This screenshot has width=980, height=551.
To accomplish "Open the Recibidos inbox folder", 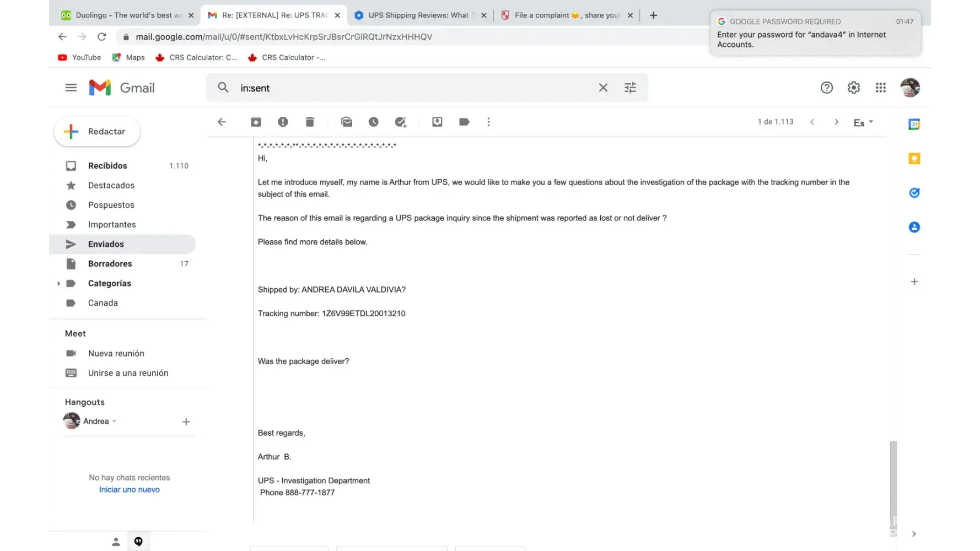I will tap(107, 166).
